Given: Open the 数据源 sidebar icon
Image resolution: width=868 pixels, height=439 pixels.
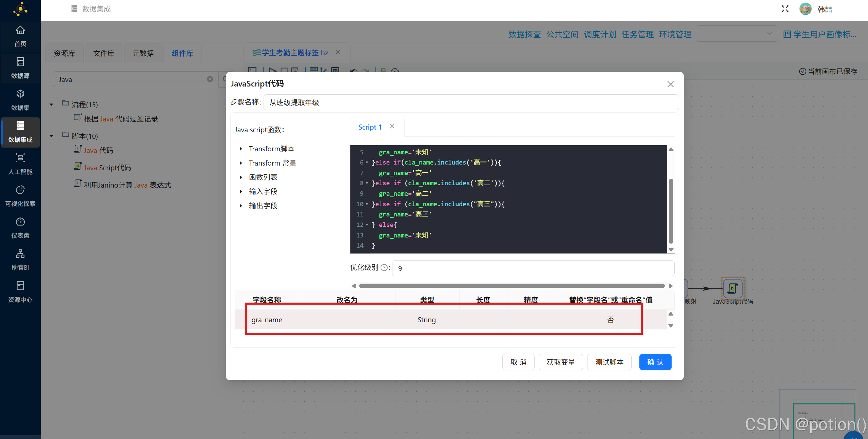Looking at the screenshot, I should 20,62.
